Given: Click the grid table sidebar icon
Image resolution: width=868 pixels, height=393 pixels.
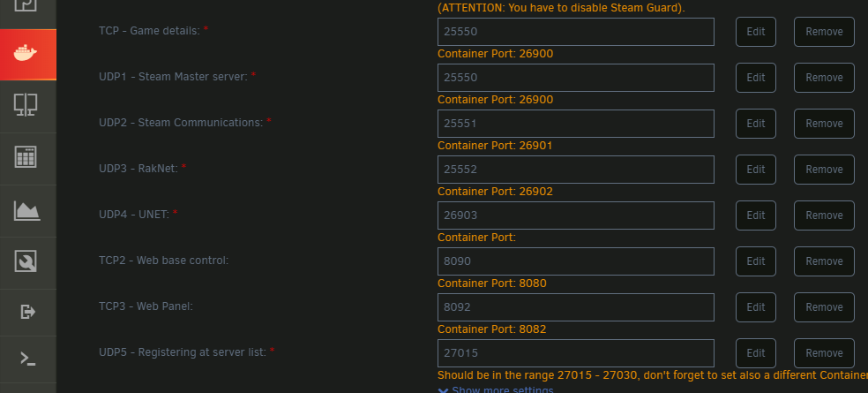Looking at the screenshot, I should tap(26, 157).
